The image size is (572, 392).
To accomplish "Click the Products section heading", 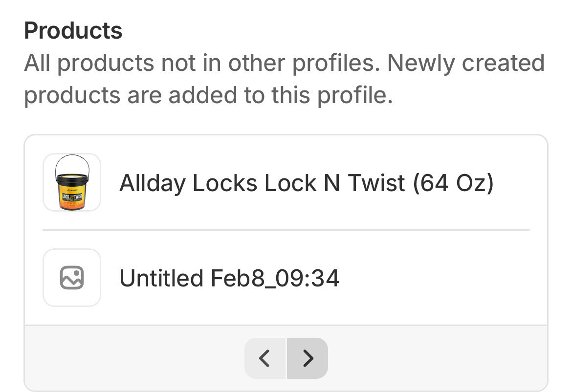I will 73,31.
